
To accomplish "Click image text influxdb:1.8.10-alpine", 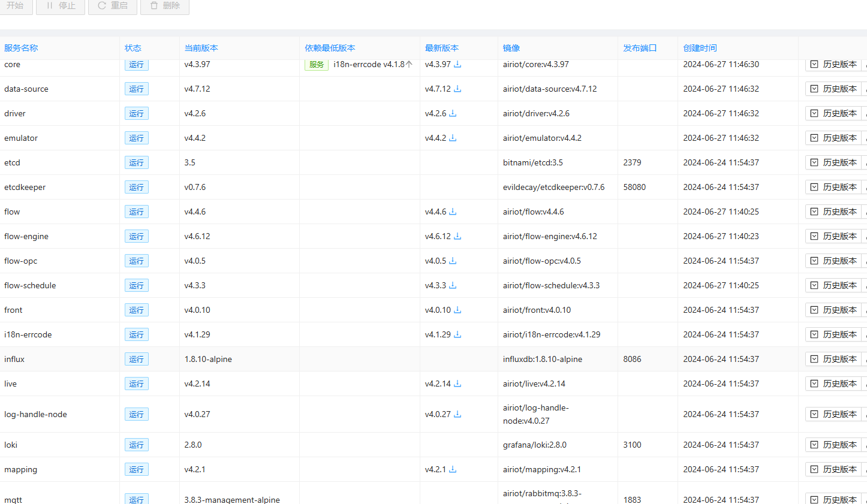I will tap(543, 359).
